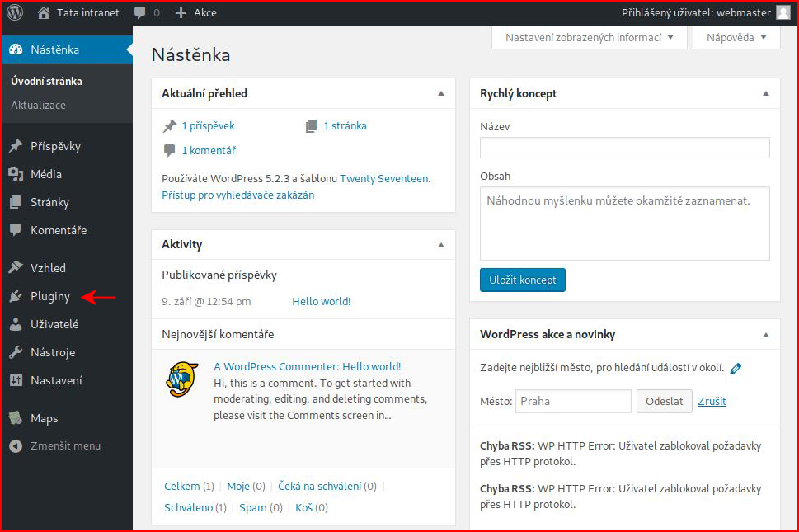Open the Akce new content menu

[195, 12]
